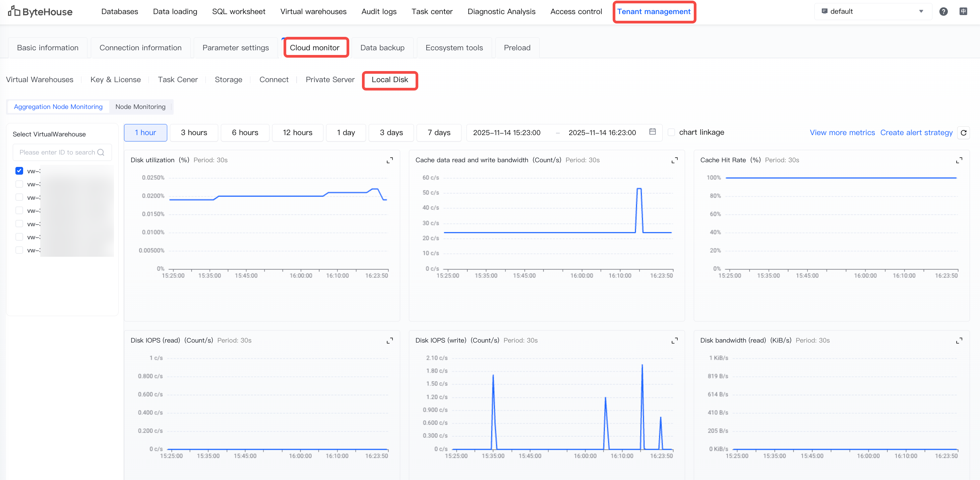Enable the chart linkage checkbox

(671, 132)
